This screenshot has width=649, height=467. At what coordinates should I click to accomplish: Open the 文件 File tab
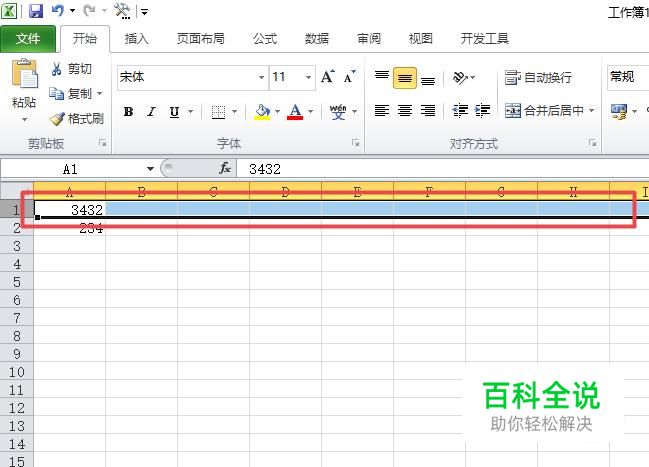[28, 39]
